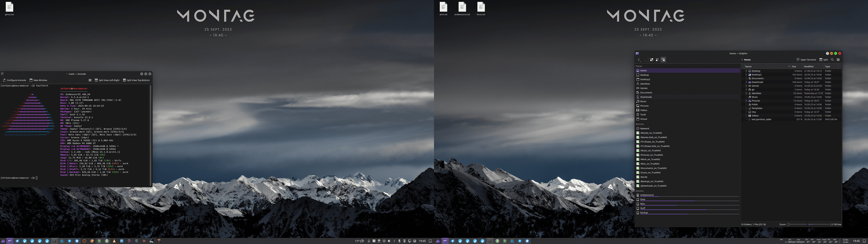Click Configure Konsole in the toolbar
The height and width of the screenshot is (244, 868).
coord(14,80)
